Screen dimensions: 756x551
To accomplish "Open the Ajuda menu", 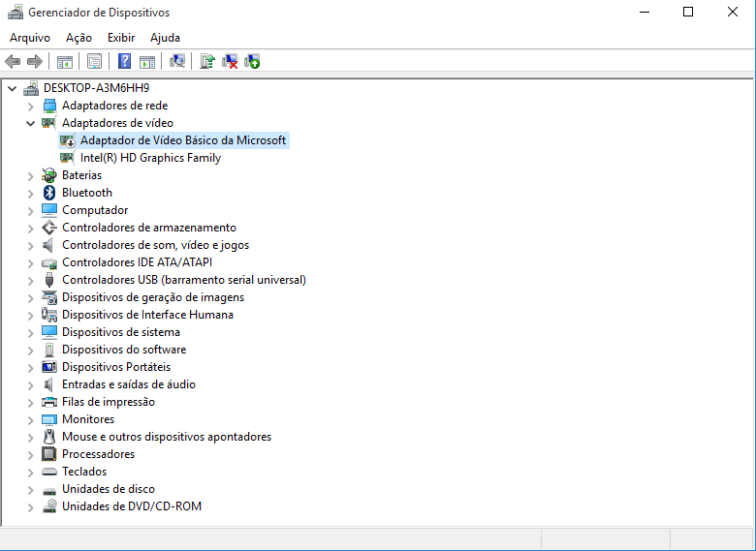I will [x=165, y=38].
